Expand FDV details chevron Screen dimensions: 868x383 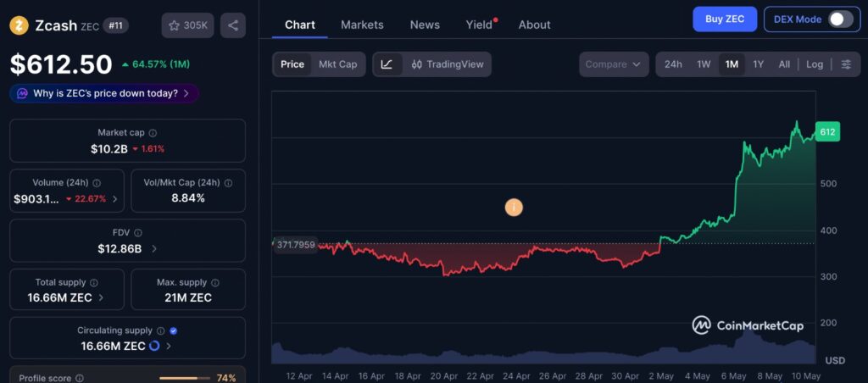154,249
